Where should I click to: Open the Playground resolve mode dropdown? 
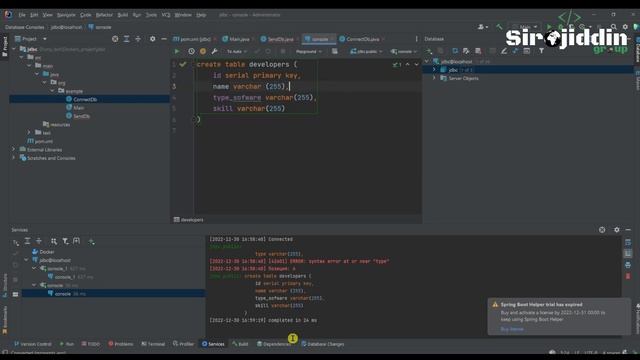pos(309,52)
